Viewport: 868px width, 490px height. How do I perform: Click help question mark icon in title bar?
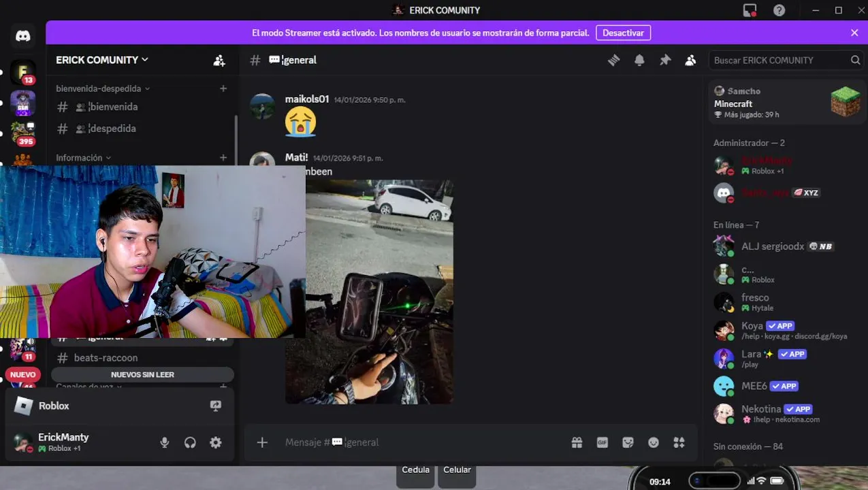click(779, 10)
